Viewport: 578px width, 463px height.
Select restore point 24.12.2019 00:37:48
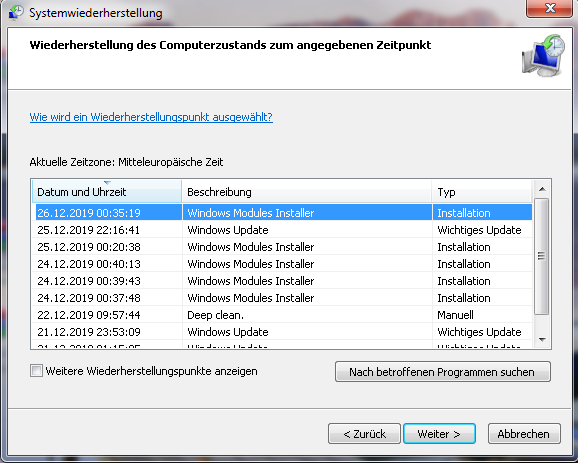click(282, 297)
